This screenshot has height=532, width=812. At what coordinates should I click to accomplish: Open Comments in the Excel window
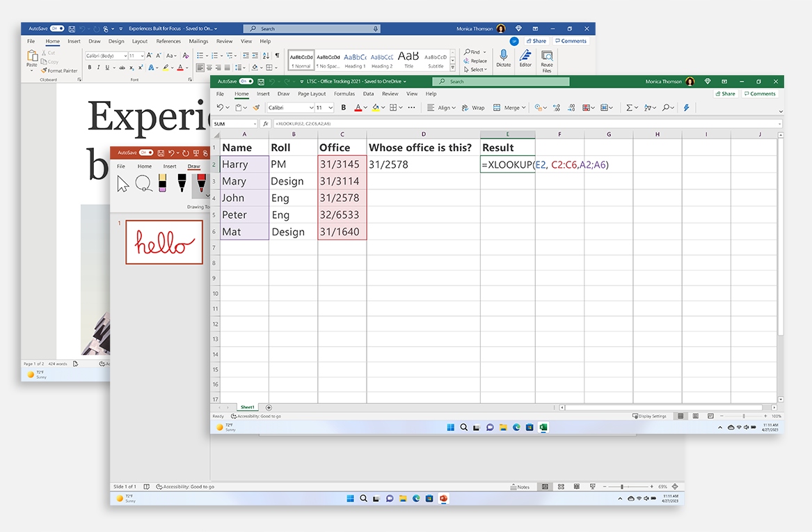(x=760, y=93)
